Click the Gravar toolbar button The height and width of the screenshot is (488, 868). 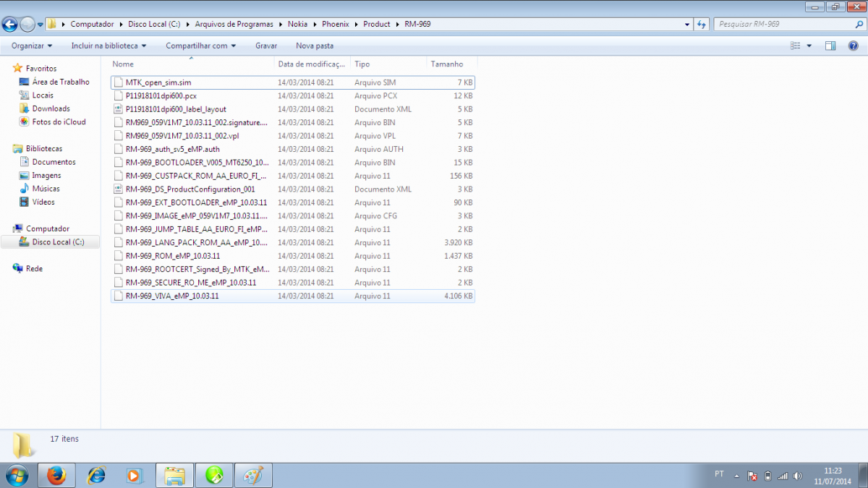[x=266, y=46]
